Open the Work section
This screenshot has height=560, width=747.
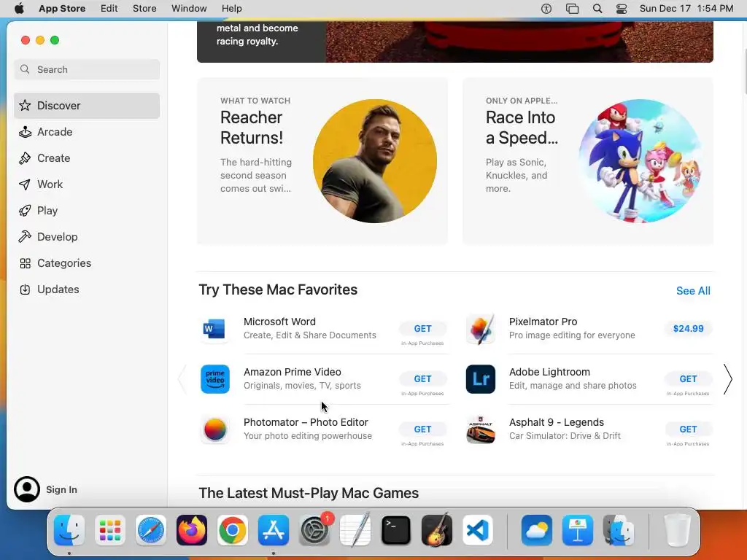[x=87, y=184]
